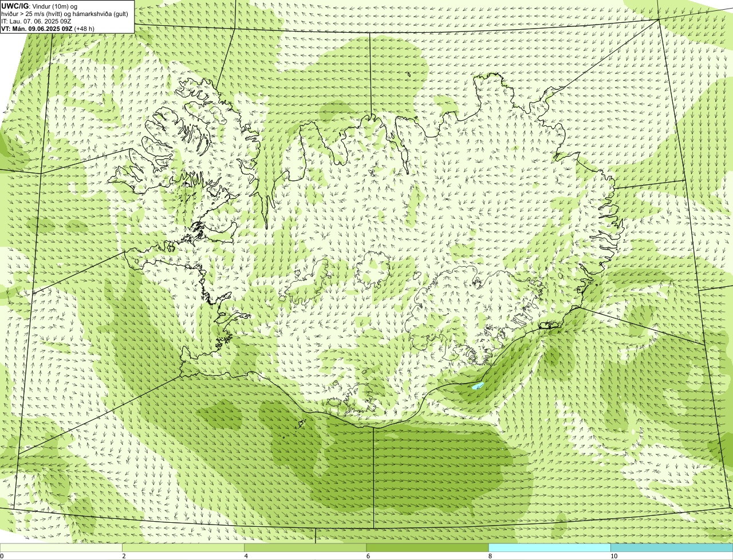This screenshot has width=733, height=560.
Task: Click the scale label '8'
Action: pyautogui.click(x=490, y=556)
